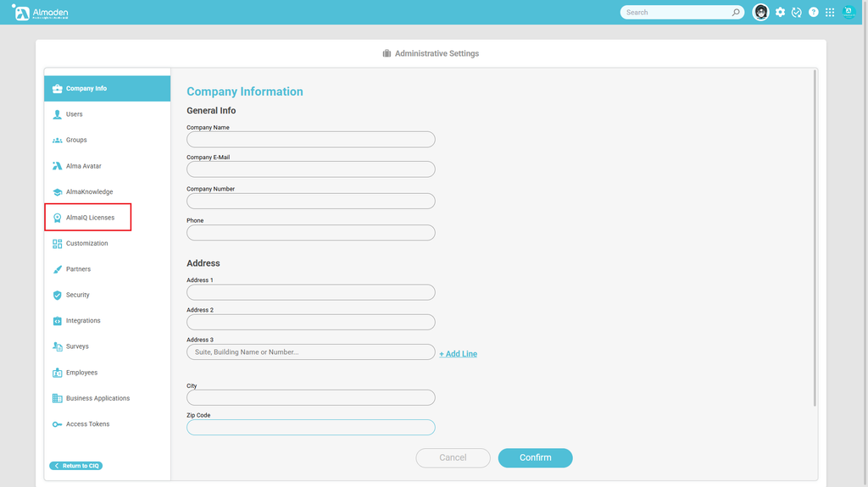Click the Company E-Mail input field
The image size is (868, 487).
(x=310, y=169)
